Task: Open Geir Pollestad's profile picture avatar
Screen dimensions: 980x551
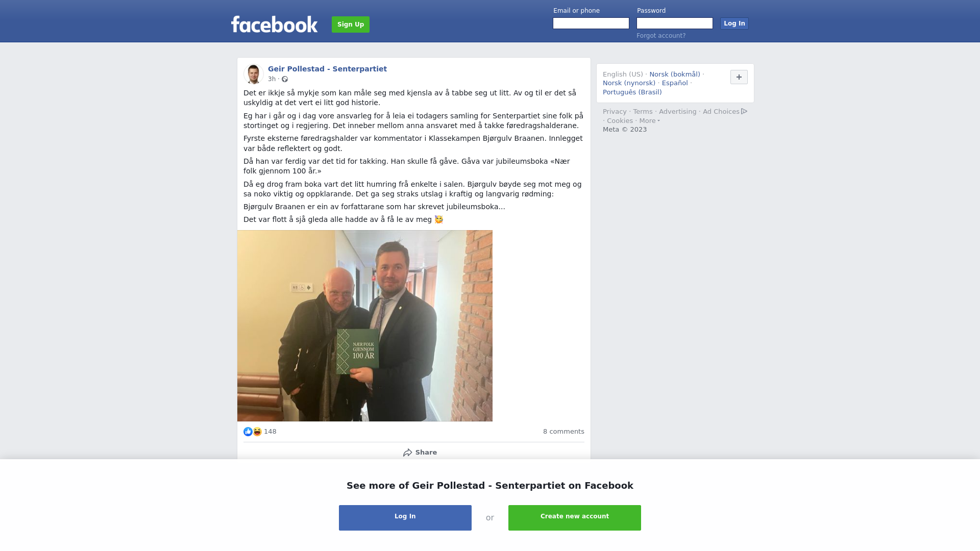Action: point(253,74)
